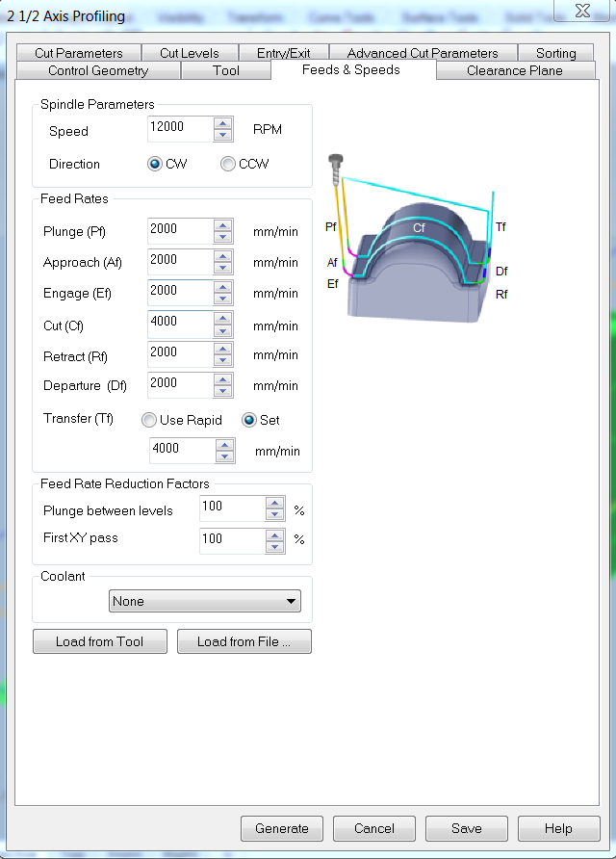This screenshot has height=859, width=616.
Task: Click the Approach (Af) value field
Action: pyautogui.click(x=181, y=261)
